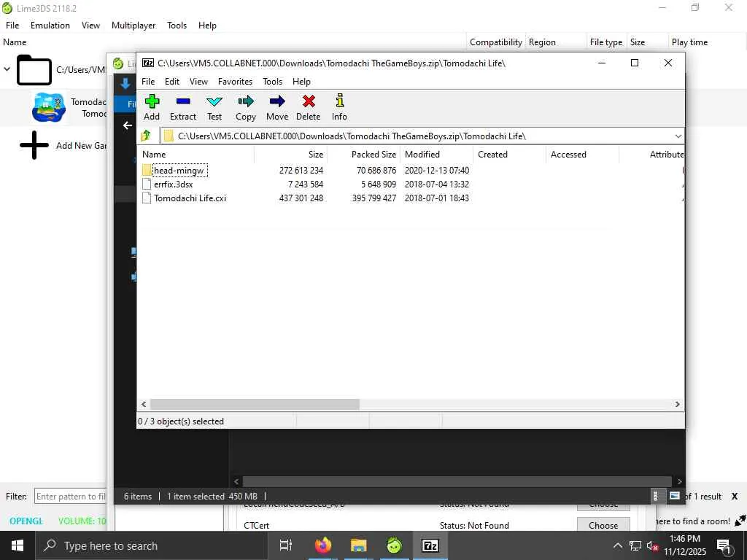Click the multiplayer room connection icon
The width and height of the screenshot is (747, 560).
[740, 521]
